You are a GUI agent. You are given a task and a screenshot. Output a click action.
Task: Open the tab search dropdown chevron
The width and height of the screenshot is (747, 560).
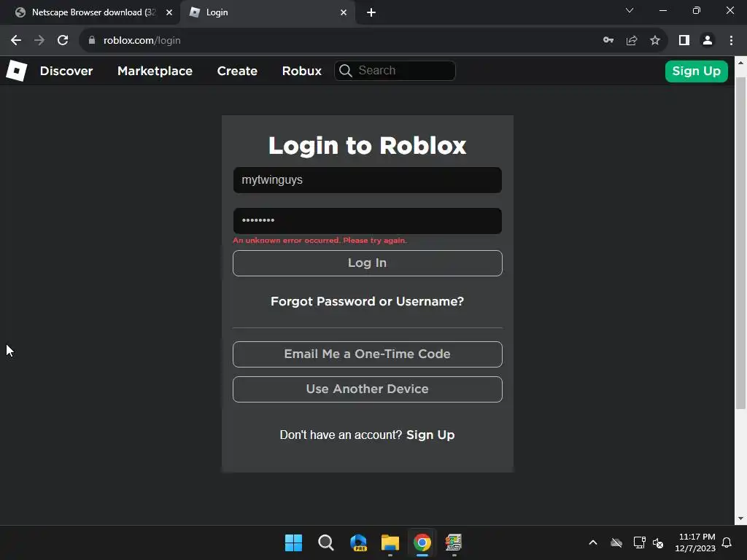(630, 10)
